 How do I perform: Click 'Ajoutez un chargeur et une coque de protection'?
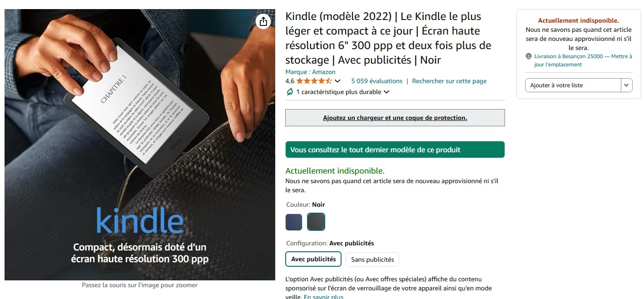point(395,118)
